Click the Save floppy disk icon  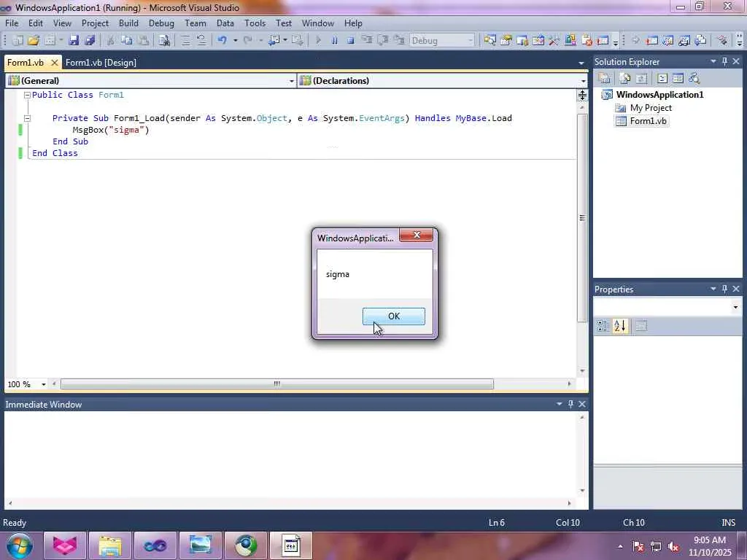coord(74,41)
